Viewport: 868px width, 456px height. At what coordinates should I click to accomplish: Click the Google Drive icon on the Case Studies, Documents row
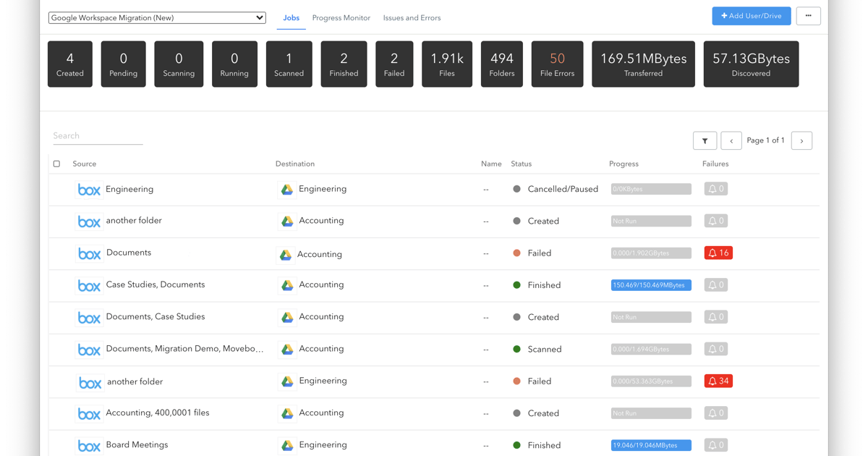(x=288, y=284)
